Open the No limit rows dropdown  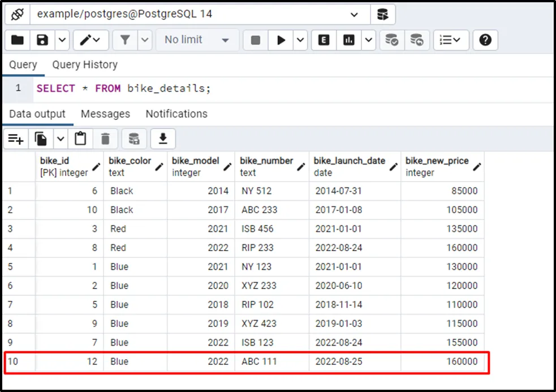[196, 40]
